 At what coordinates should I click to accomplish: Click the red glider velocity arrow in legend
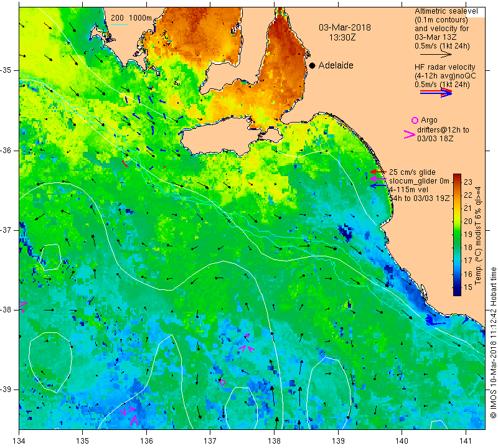[x=378, y=172]
